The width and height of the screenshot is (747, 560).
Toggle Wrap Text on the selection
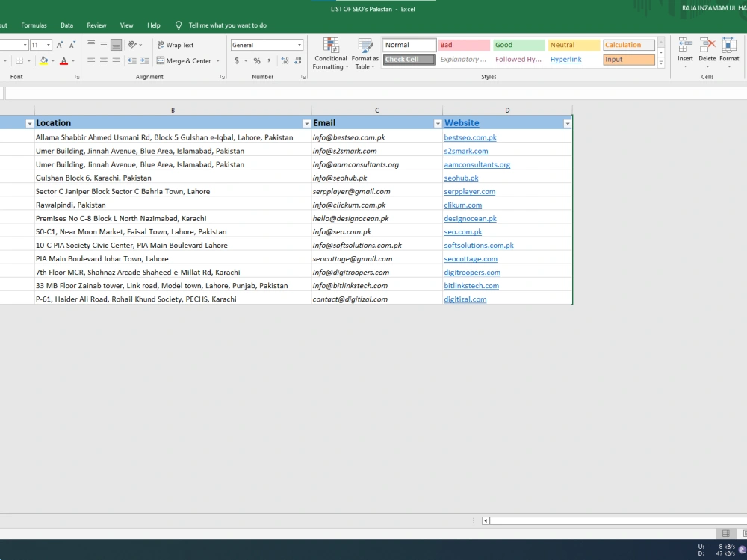point(176,45)
